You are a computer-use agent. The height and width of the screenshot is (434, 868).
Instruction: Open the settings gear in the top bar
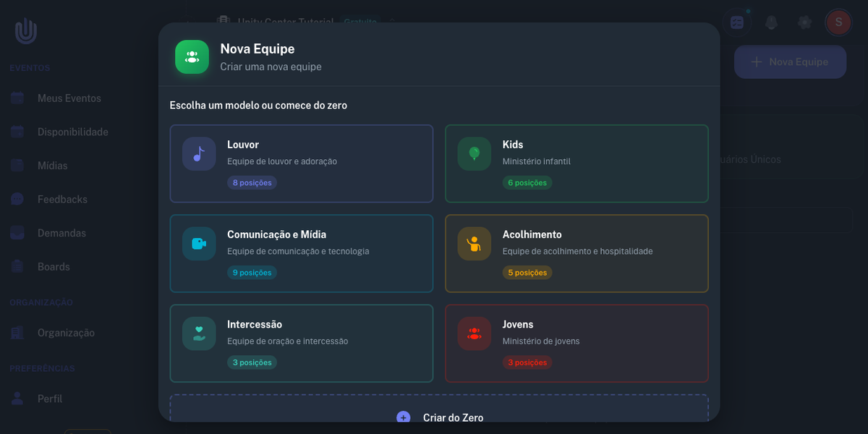pos(804,22)
